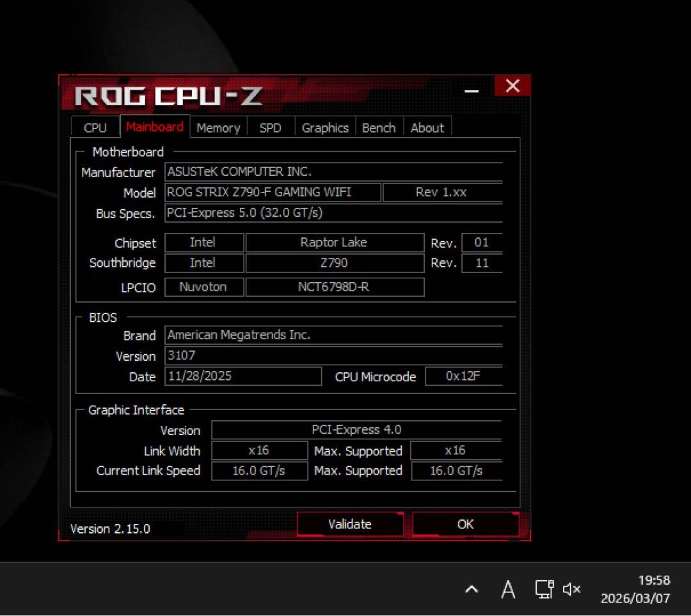The height and width of the screenshot is (616, 691).
Task: Open the taskbar clock showing 19:58
Action: (x=635, y=589)
